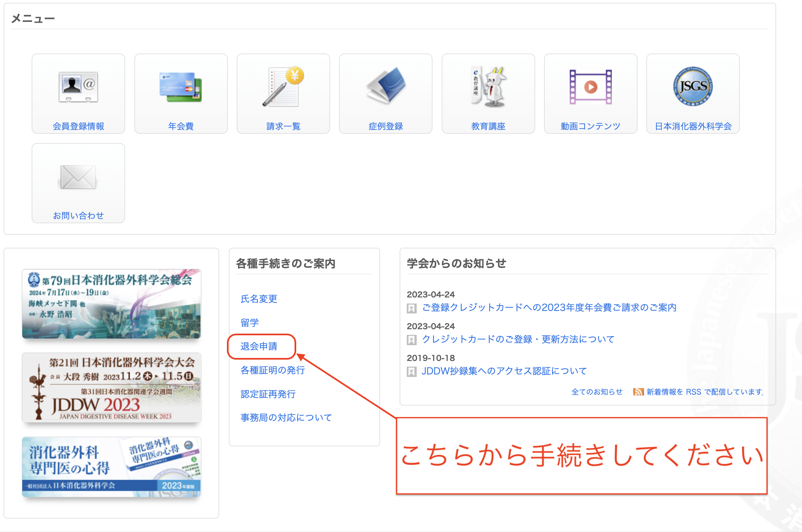The height and width of the screenshot is (532, 802).
Task: Select the 症例登録 blue folder icon
Action: point(386,85)
